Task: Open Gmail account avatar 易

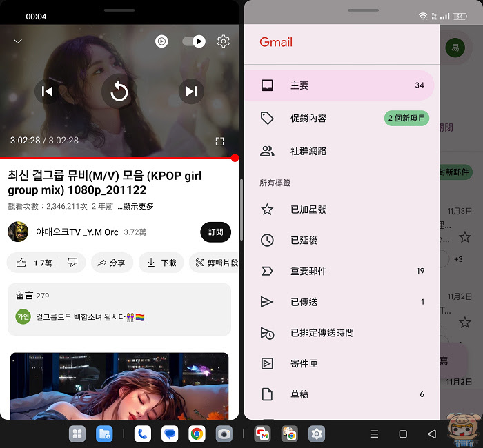Action: click(x=455, y=48)
